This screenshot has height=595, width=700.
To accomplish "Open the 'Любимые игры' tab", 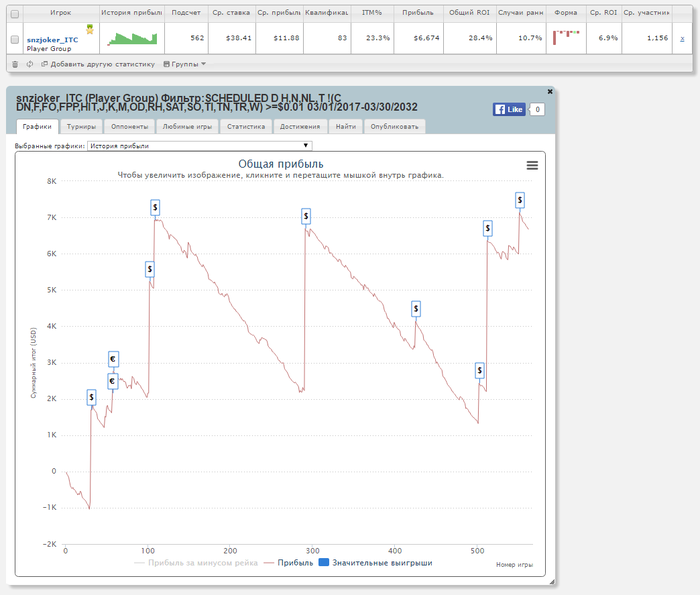I will (187, 127).
